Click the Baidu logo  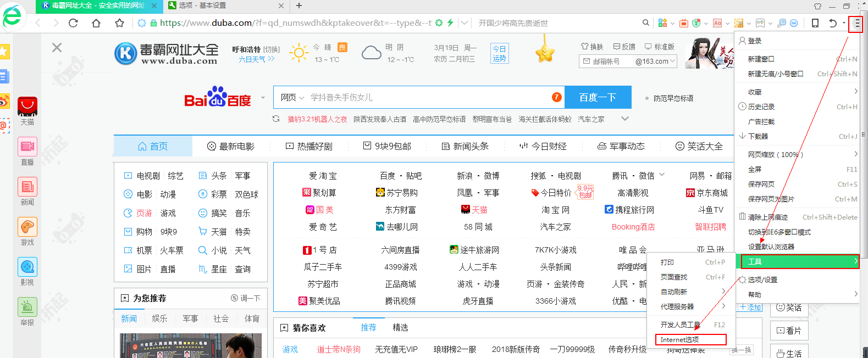coord(217,97)
